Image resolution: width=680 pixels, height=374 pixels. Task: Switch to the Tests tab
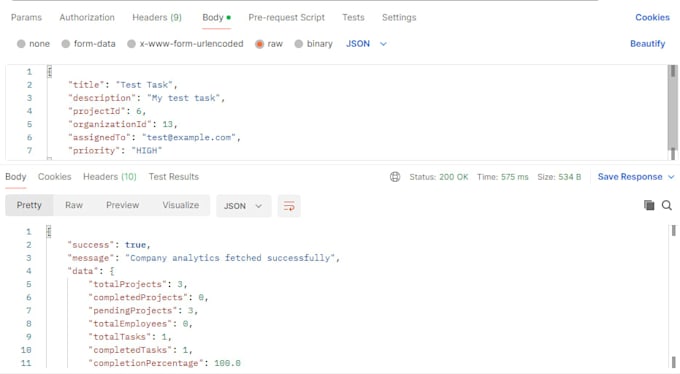point(353,17)
